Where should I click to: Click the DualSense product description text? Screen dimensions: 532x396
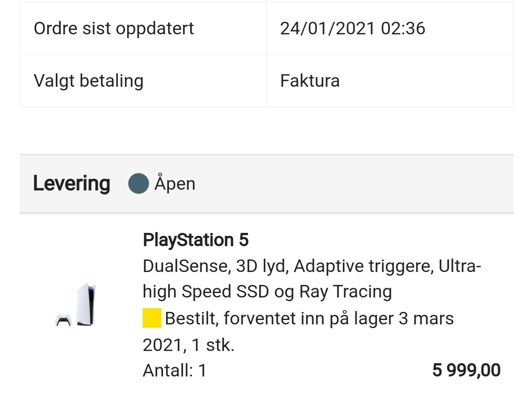click(312, 279)
